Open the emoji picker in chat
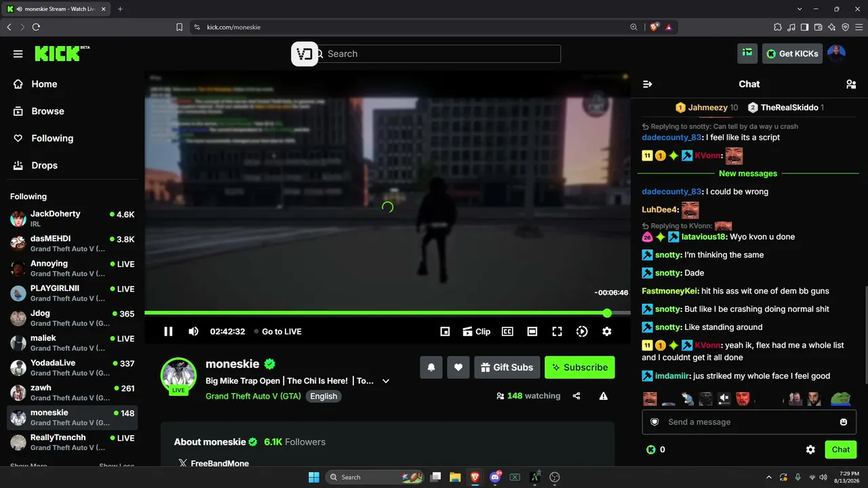Viewport: 868px width, 488px height. tap(844, 422)
